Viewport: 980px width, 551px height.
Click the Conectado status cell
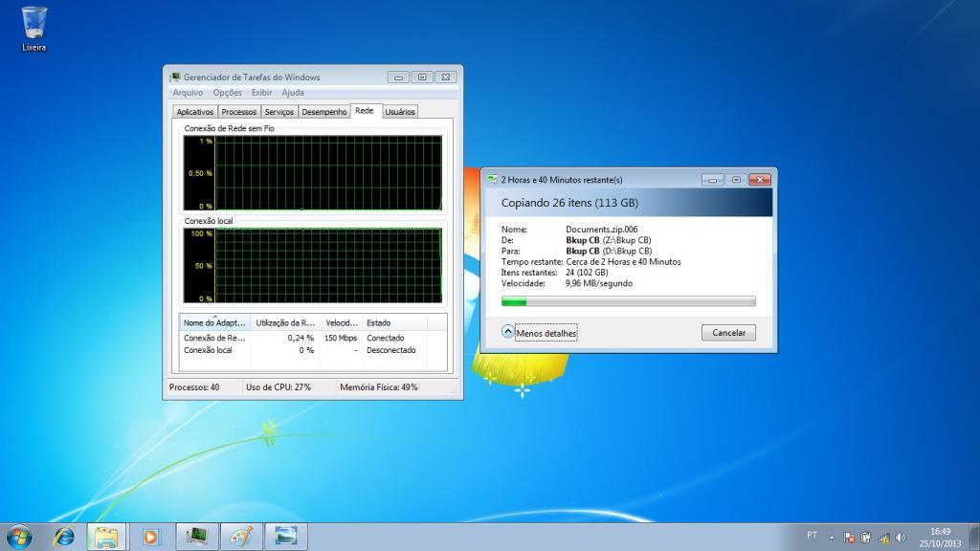(x=386, y=338)
